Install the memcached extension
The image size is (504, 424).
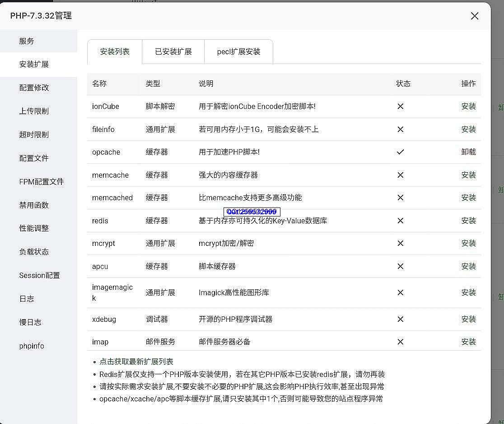469,198
